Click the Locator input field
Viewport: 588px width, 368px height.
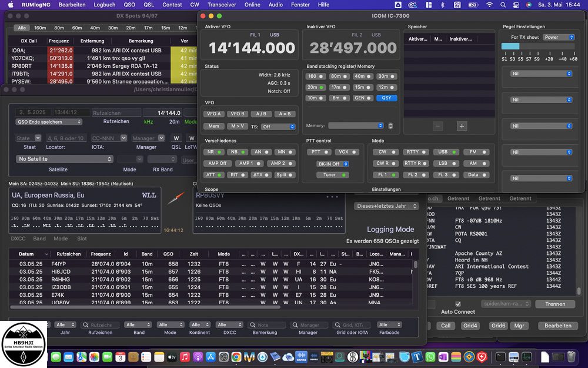click(66, 138)
